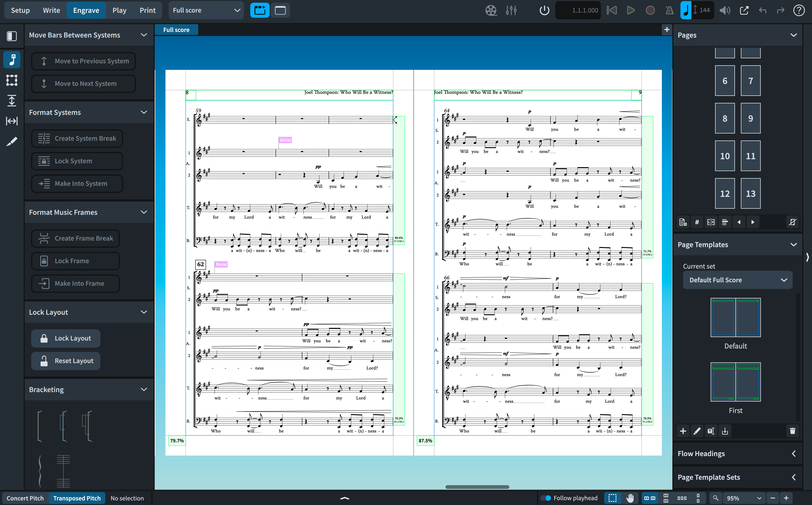The width and height of the screenshot is (812, 505).
Task: Collapse the Move Bars Between Systems section
Action: (x=144, y=35)
